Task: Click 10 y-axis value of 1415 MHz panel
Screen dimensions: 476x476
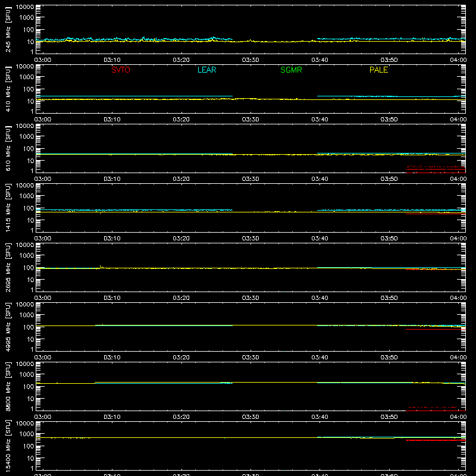Action: [30, 220]
